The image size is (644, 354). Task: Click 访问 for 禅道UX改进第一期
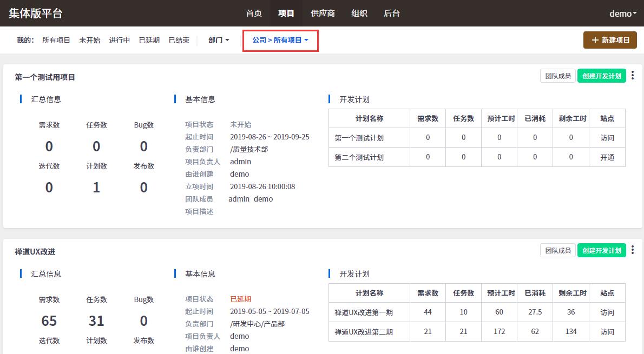click(x=607, y=312)
